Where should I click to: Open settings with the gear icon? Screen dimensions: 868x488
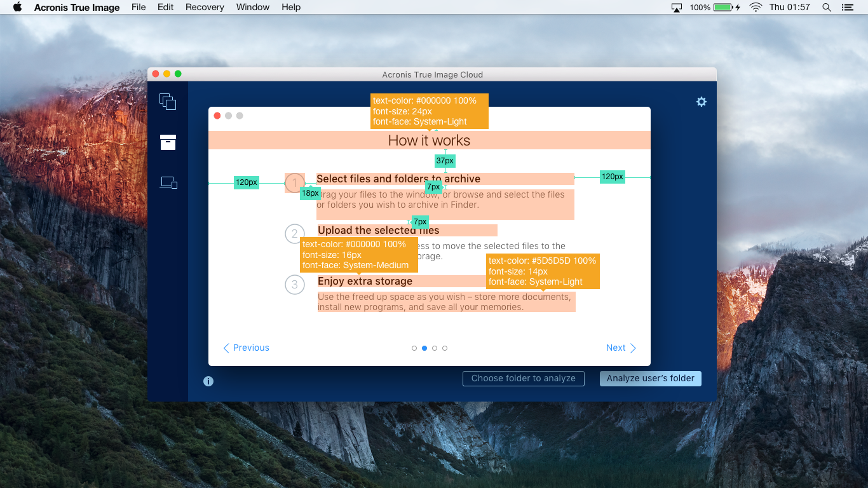[x=702, y=102]
